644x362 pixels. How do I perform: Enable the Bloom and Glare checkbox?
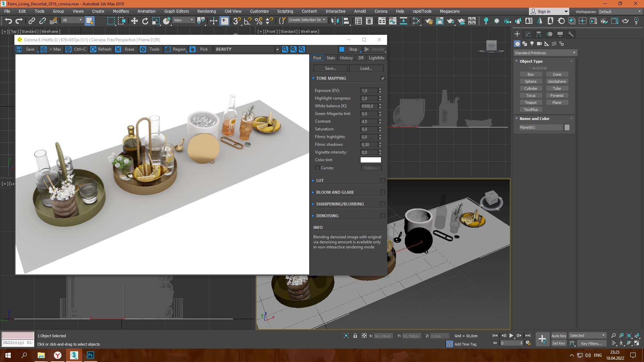pos(383,192)
